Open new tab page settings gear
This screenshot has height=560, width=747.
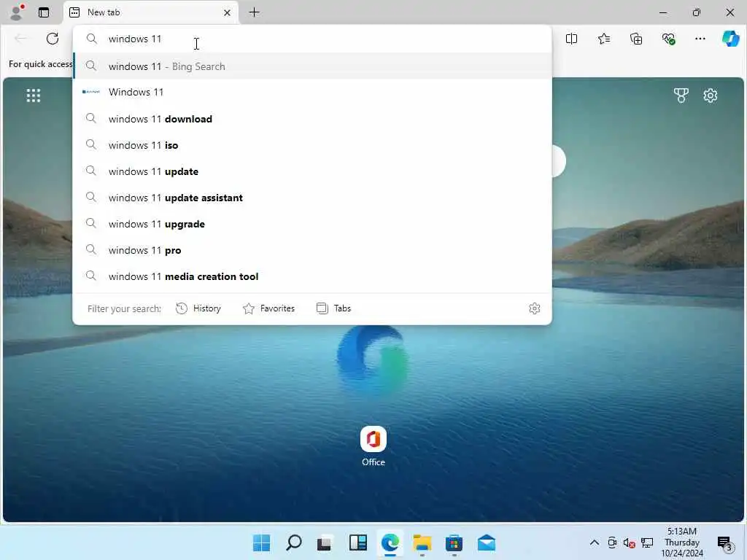coord(711,96)
